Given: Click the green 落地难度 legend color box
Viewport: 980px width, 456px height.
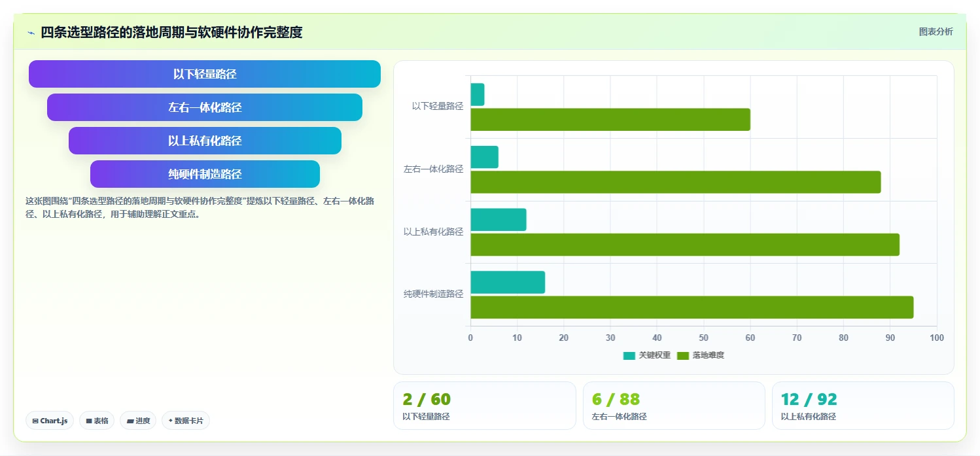Looking at the screenshot, I should (683, 355).
